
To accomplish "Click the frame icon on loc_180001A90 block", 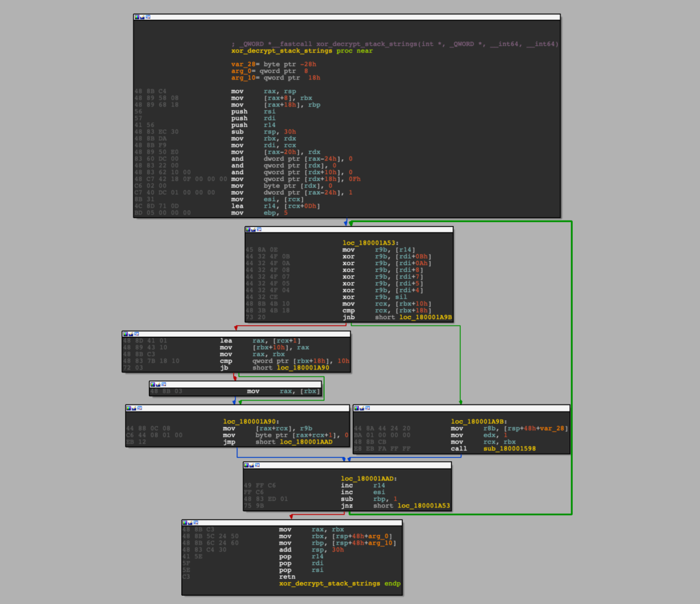I will [138, 409].
